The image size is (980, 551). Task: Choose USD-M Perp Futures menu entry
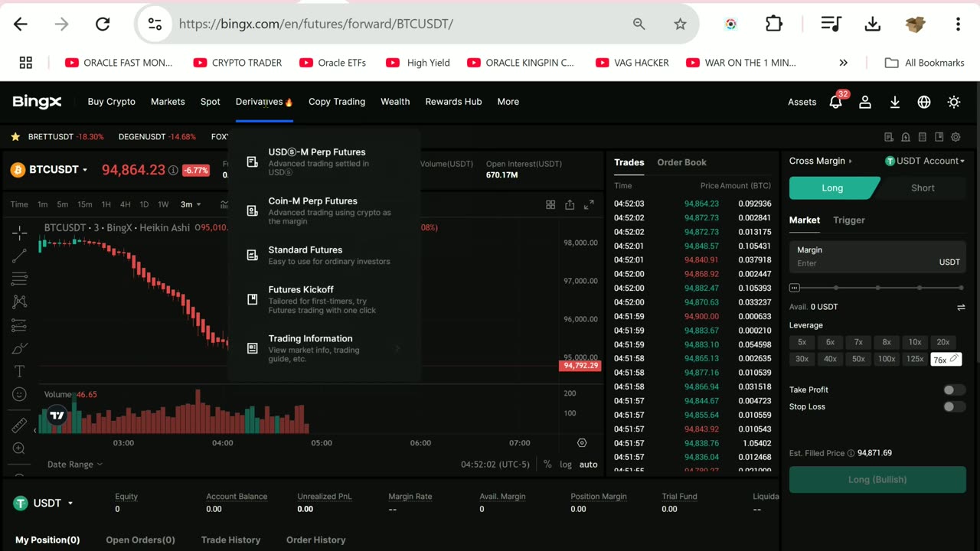[x=325, y=161]
